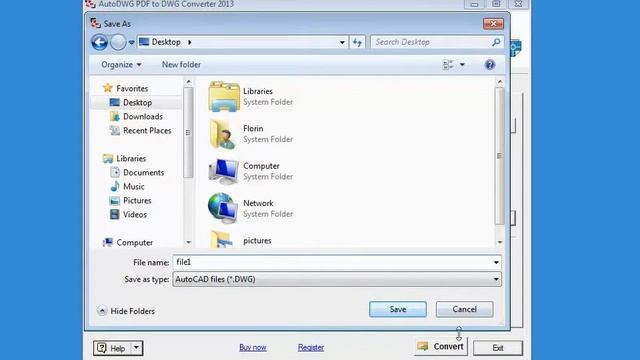Click the Computer icon in the file list
This screenshot has width=640, height=360.
pyautogui.click(x=223, y=171)
